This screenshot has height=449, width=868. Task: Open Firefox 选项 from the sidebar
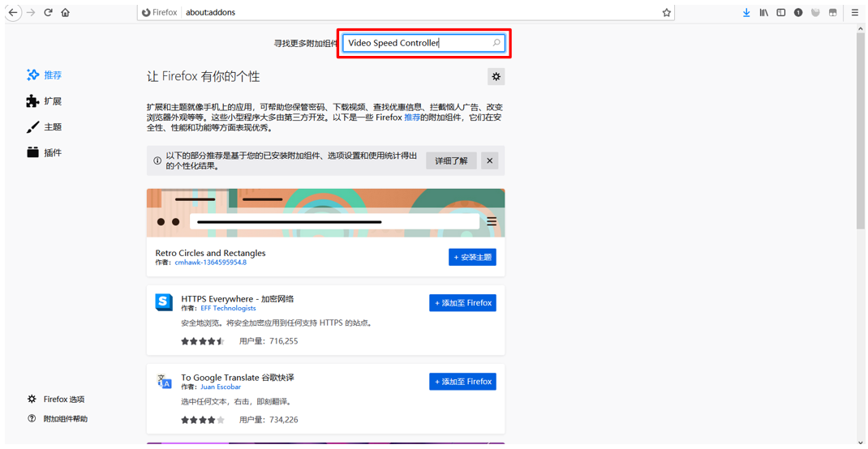point(56,400)
